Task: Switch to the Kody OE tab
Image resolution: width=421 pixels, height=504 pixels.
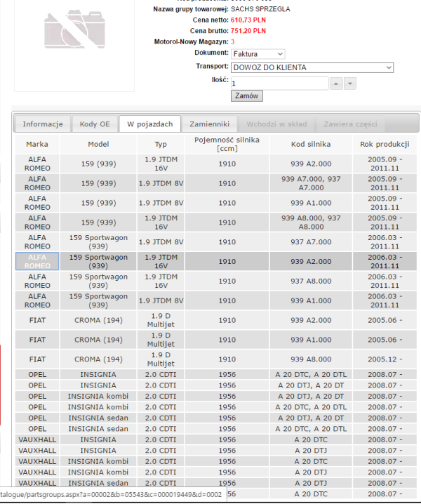Action: (95, 124)
